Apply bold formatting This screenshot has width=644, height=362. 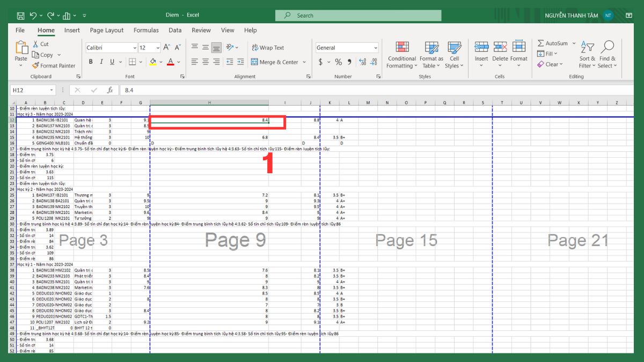click(91, 62)
